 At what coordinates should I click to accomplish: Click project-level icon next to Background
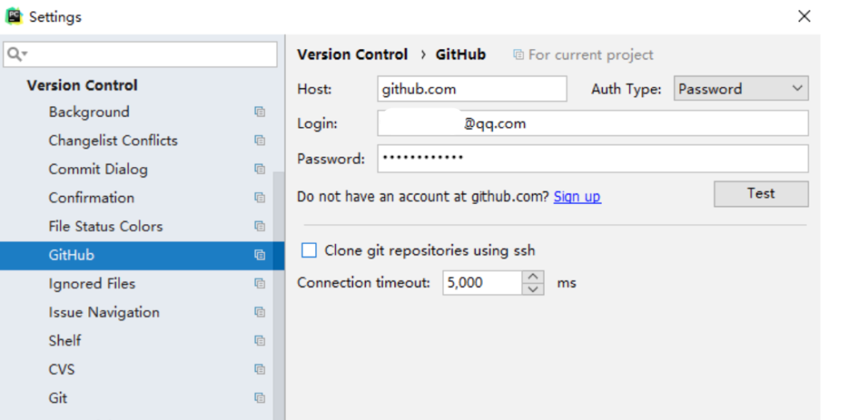[x=260, y=112]
